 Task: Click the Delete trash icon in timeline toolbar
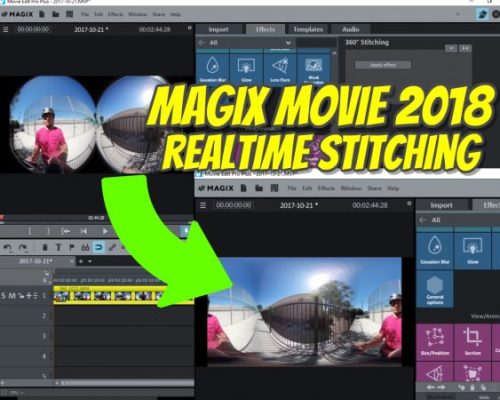pos(45,247)
